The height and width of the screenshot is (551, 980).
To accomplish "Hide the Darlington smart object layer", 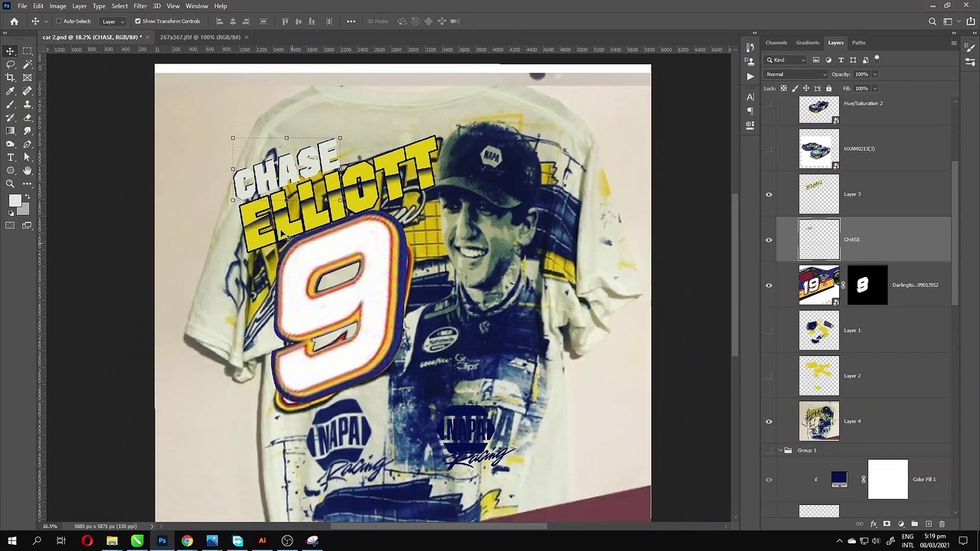I will point(769,285).
